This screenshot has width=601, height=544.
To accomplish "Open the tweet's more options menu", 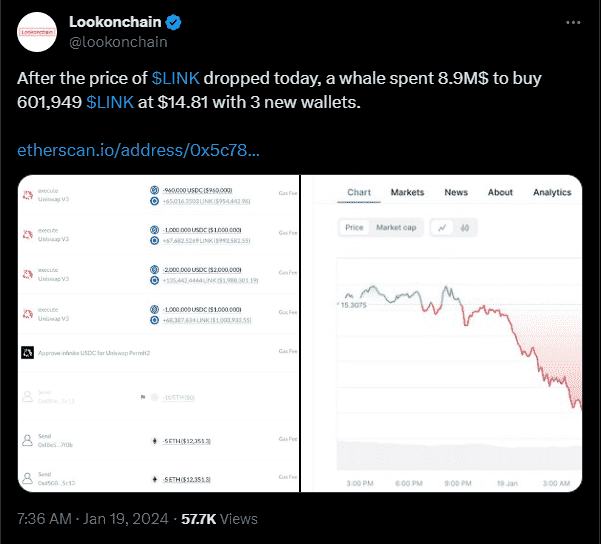I will (x=572, y=22).
